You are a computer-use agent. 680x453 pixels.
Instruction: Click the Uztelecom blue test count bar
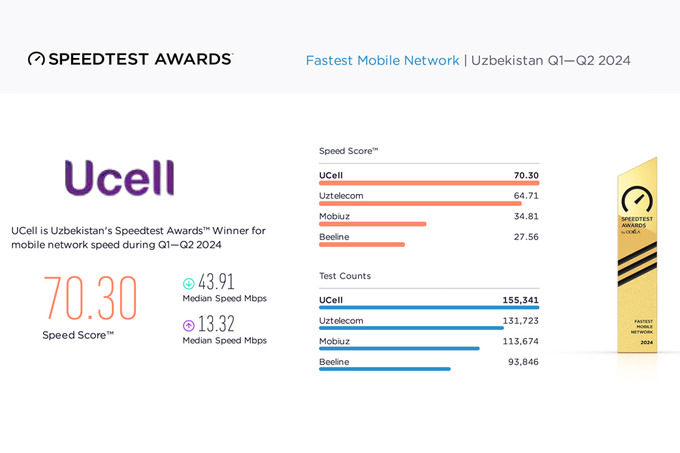[411, 327]
